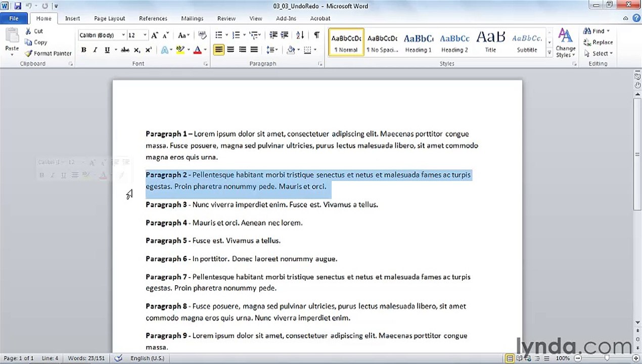Viewport: 642px width, 364px height.
Task: Switch to the Review tab
Action: click(226, 18)
